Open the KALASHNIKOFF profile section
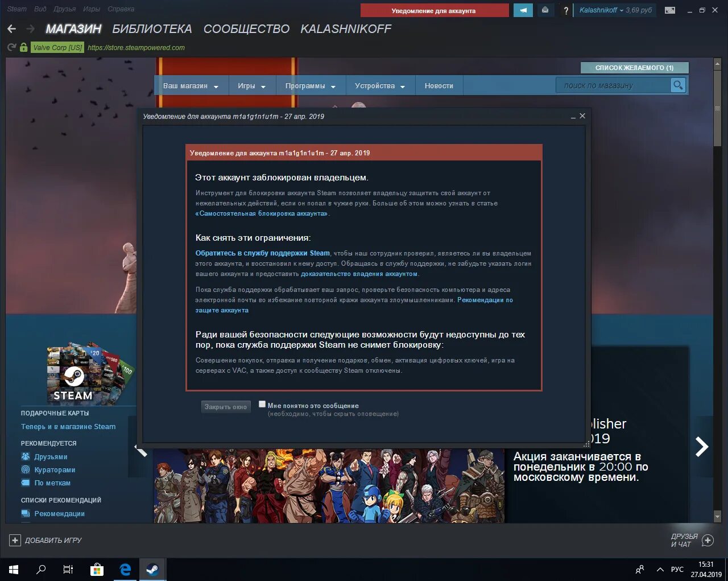The width and height of the screenshot is (728, 581). (346, 29)
